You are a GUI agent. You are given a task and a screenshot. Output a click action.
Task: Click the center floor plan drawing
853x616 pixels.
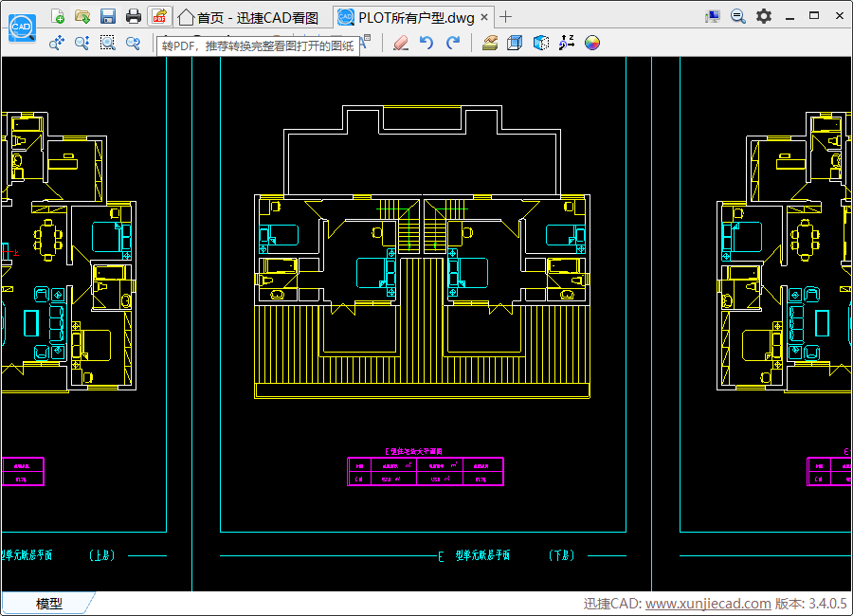[422, 252]
